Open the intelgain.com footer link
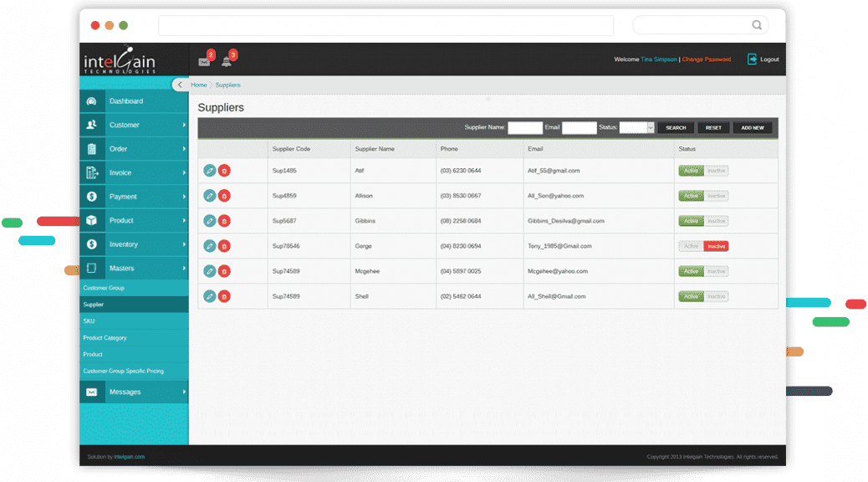 pos(129,457)
